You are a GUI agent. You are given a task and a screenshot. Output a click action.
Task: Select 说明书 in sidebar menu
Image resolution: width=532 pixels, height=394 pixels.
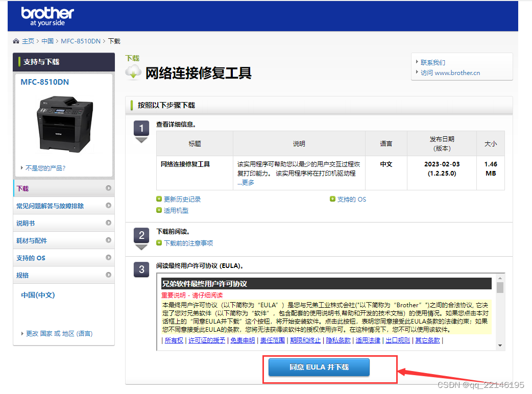click(x=64, y=223)
